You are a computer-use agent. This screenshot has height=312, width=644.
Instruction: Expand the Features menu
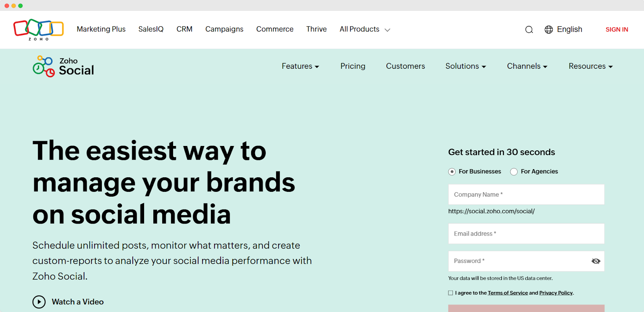coord(300,66)
